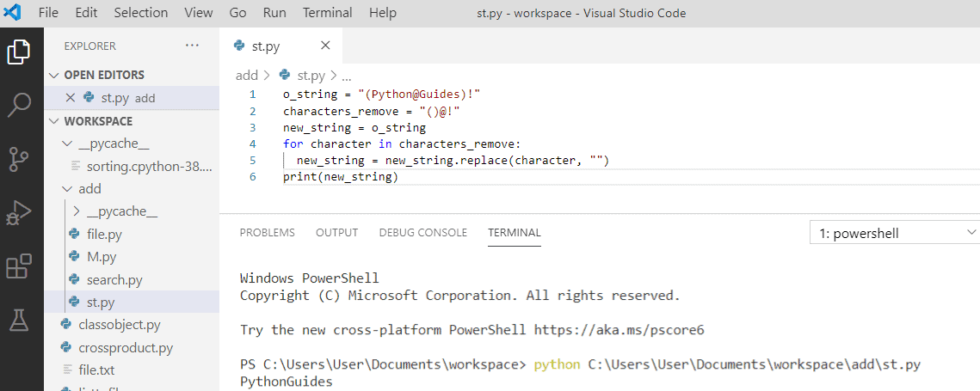Viewport: 980px width, 391px height.
Task: Open the terminal selector powershell dropdown
Action: pos(894,233)
